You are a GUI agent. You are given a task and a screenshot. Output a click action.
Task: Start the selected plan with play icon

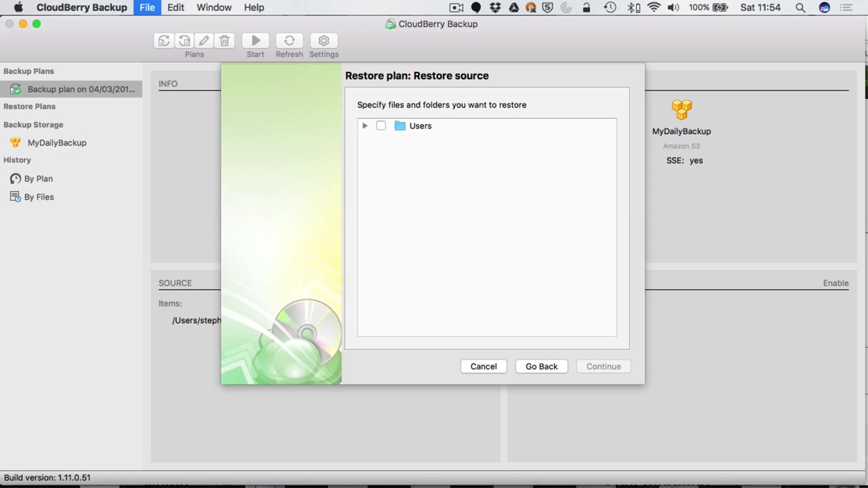pyautogui.click(x=256, y=41)
